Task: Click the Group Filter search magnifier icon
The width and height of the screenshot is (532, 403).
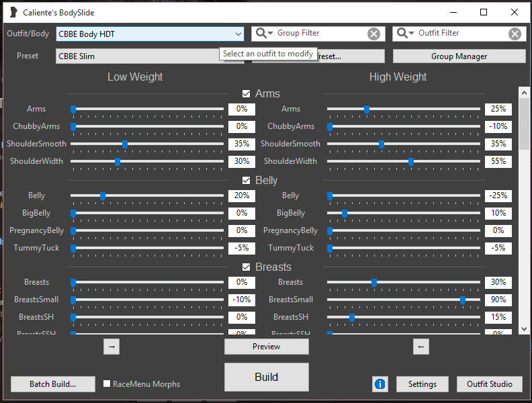Action: (261, 33)
